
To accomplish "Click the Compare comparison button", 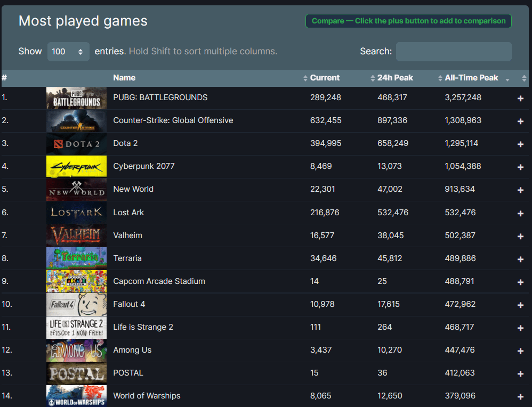I will [x=408, y=21].
